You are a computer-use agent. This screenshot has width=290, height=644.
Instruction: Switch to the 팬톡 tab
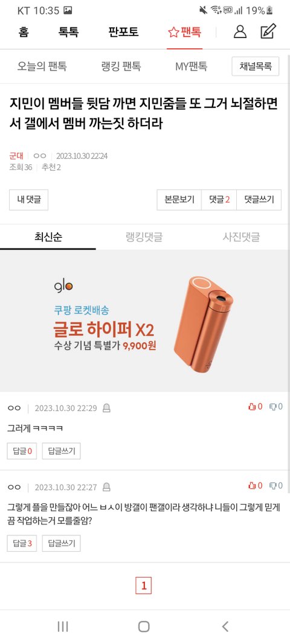[x=185, y=32]
